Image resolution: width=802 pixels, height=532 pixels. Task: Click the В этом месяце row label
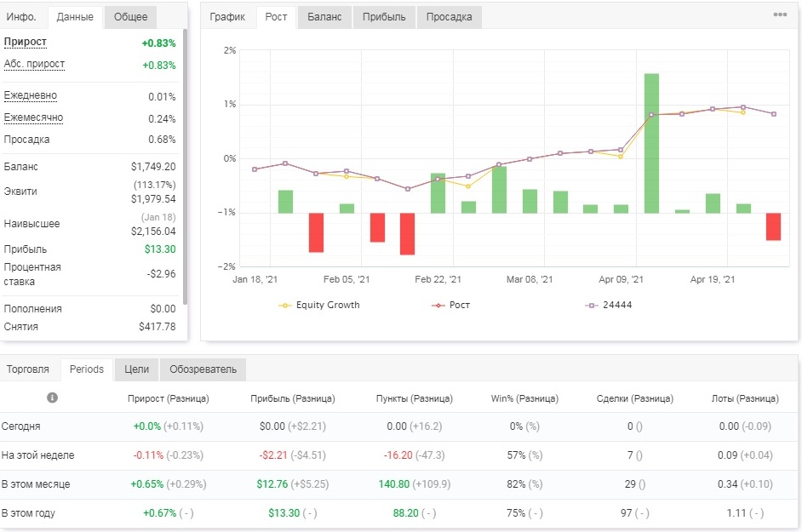click(x=36, y=484)
